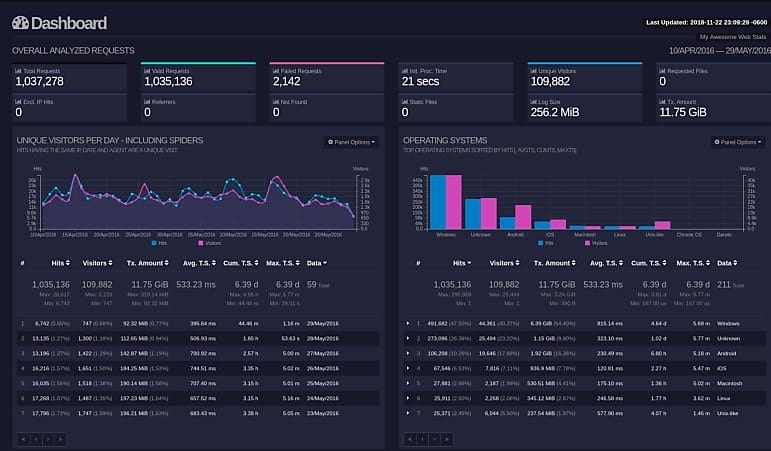Click the Operating Systems panel title
The width and height of the screenshot is (771, 451).
(x=445, y=140)
